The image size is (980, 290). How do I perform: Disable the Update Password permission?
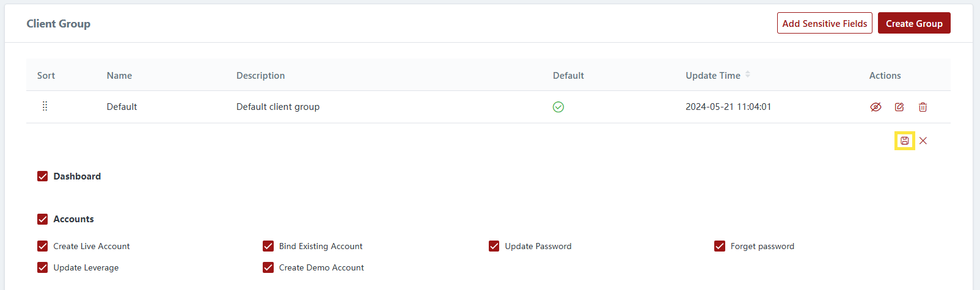(494, 246)
